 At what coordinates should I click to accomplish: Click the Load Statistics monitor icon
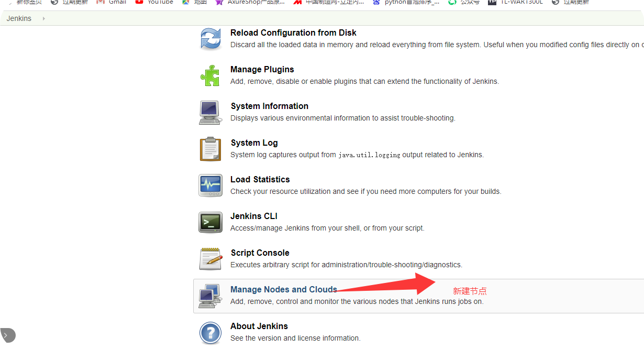pyautogui.click(x=210, y=186)
